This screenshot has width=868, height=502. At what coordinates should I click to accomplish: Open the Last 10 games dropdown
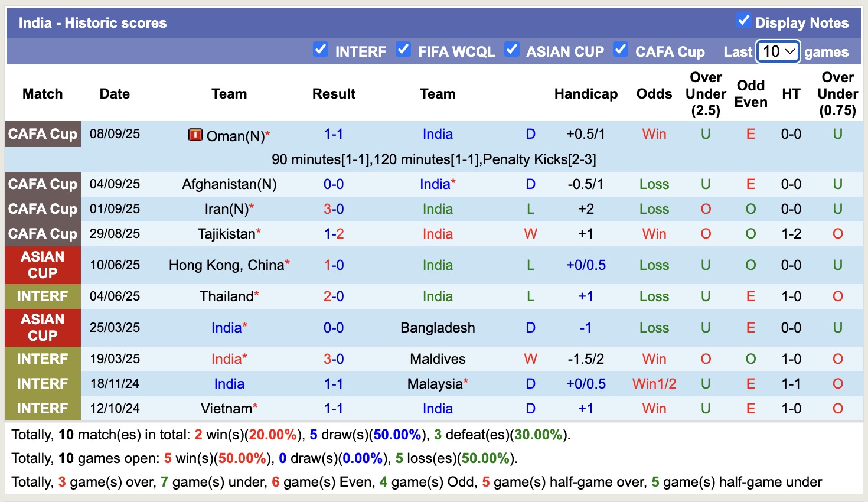point(778,51)
